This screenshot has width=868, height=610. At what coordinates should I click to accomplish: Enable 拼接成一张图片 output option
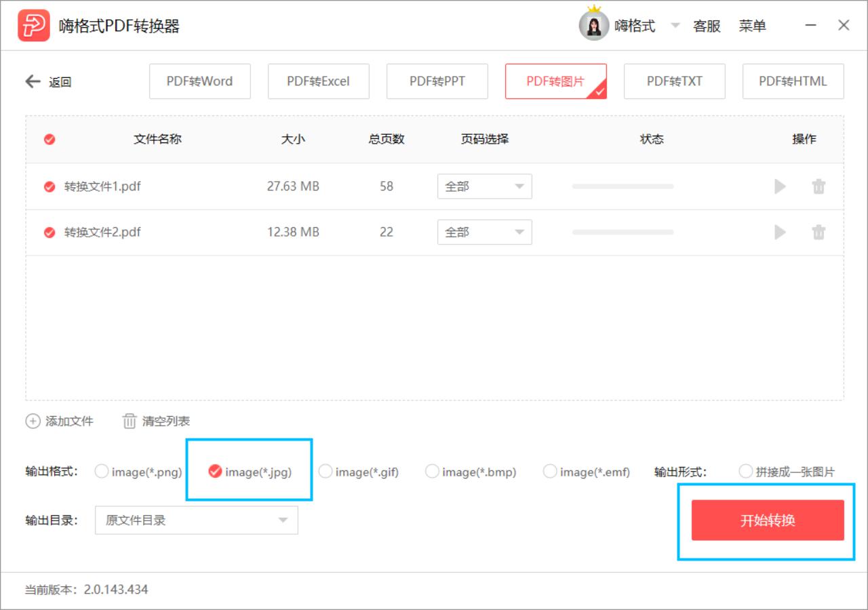pyautogui.click(x=745, y=472)
